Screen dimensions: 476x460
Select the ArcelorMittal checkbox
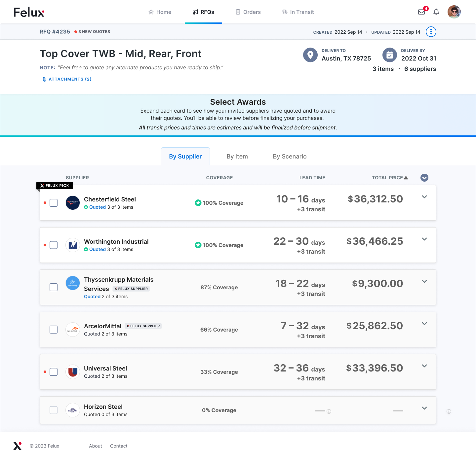pos(54,330)
